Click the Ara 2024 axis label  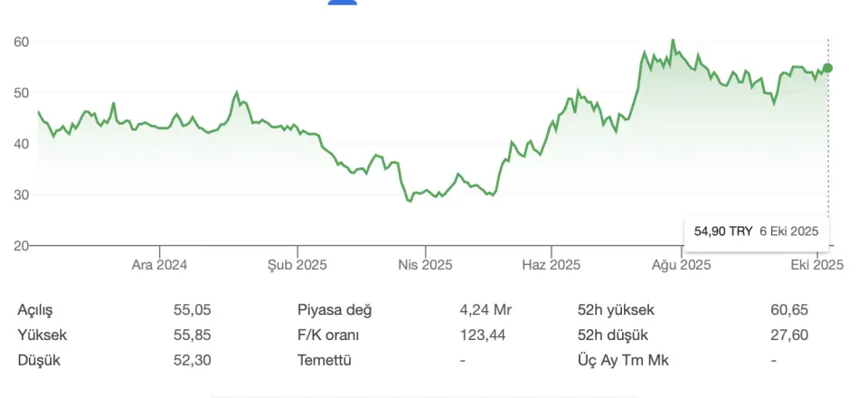[159, 265]
